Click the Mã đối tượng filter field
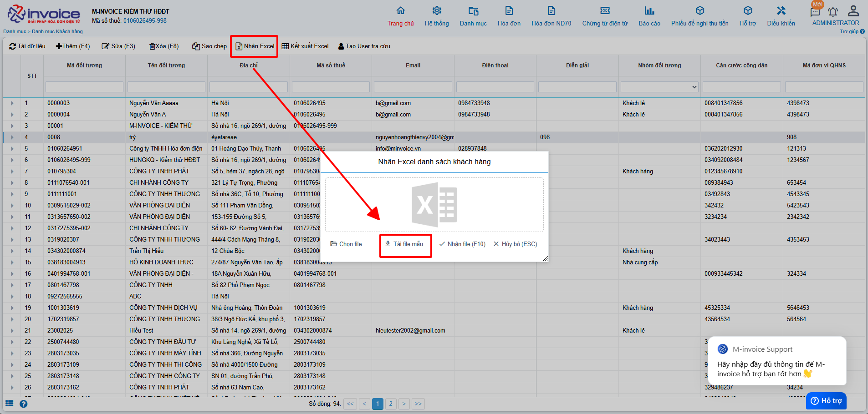 (x=84, y=87)
